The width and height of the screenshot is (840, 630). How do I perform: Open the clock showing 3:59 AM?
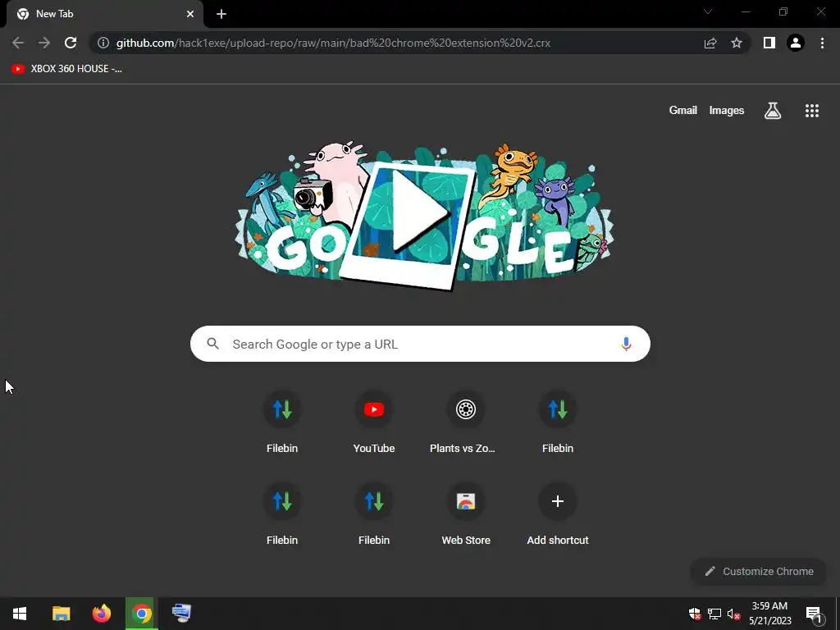coord(769,614)
